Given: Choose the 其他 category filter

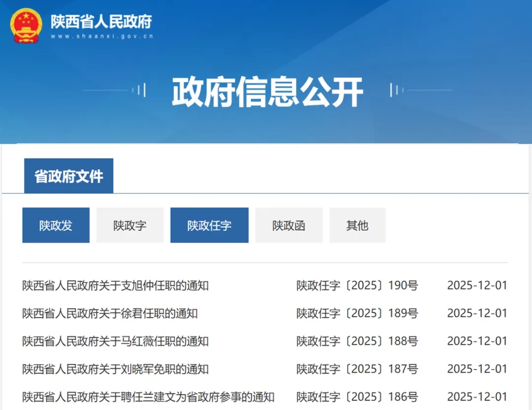Looking at the screenshot, I should click(357, 225).
